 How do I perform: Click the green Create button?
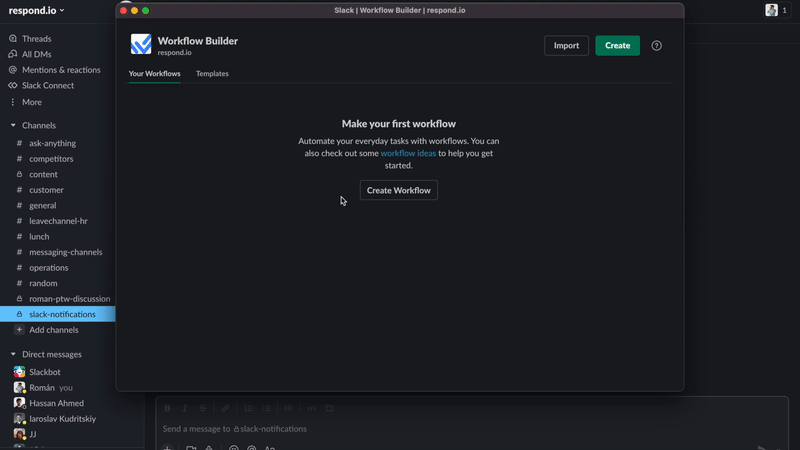pos(617,45)
